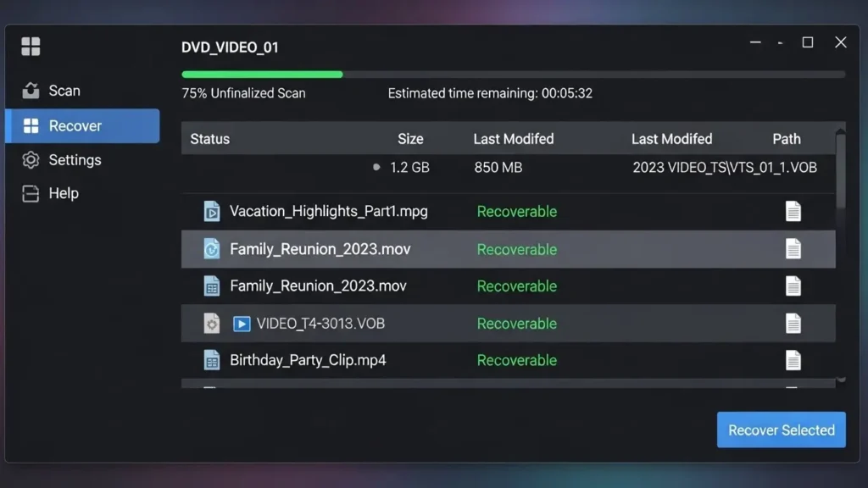
Task: Click the video file icon beside Vacation_Highlights_Part1.mpg
Action: tap(211, 211)
